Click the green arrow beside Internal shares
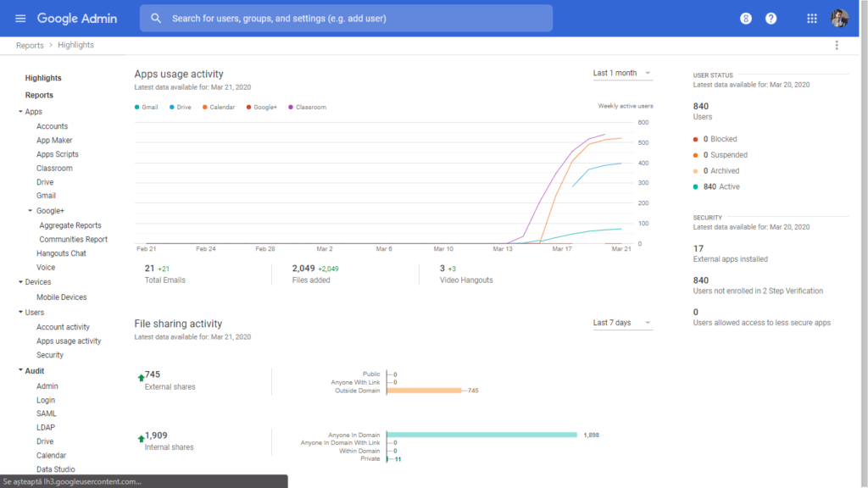Viewport: 868px width, 488px height. tap(142, 439)
